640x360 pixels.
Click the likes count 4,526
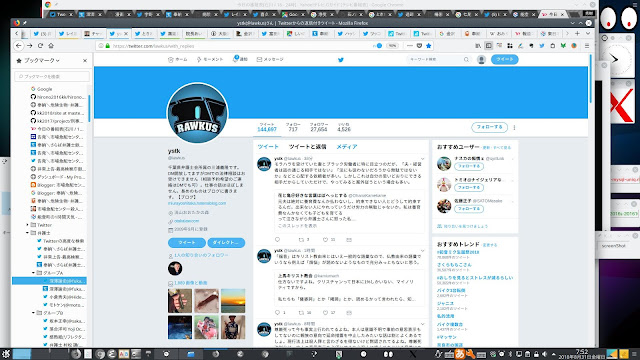point(344,129)
